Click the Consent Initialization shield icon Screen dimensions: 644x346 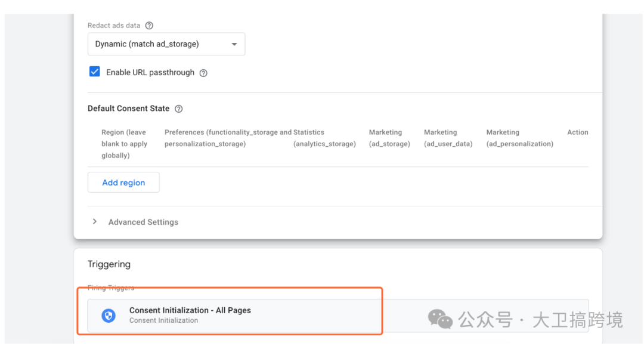click(109, 315)
